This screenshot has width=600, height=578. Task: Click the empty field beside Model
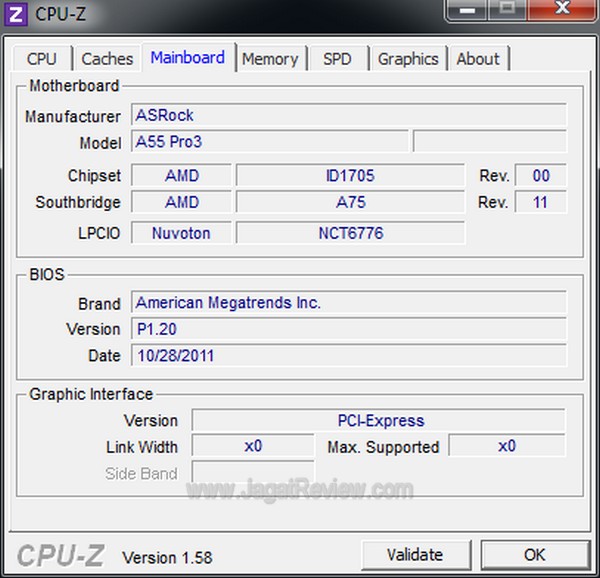click(x=490, y=142)
